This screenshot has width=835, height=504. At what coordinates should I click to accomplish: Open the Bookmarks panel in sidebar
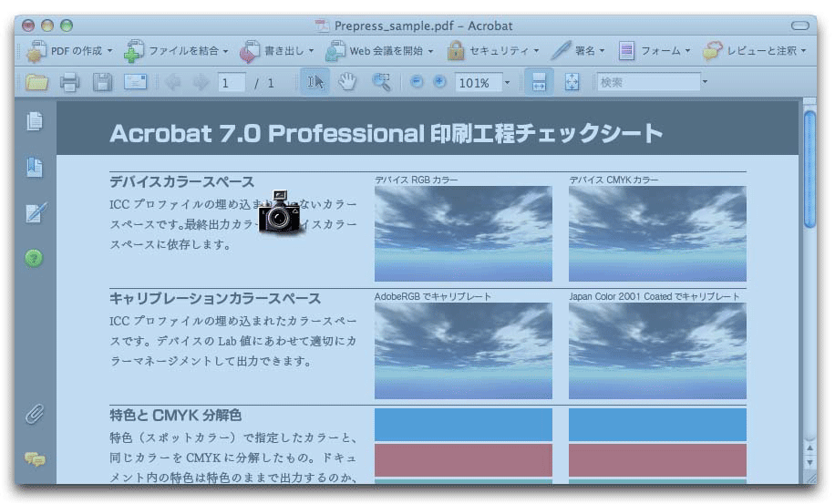click(35, 167)
